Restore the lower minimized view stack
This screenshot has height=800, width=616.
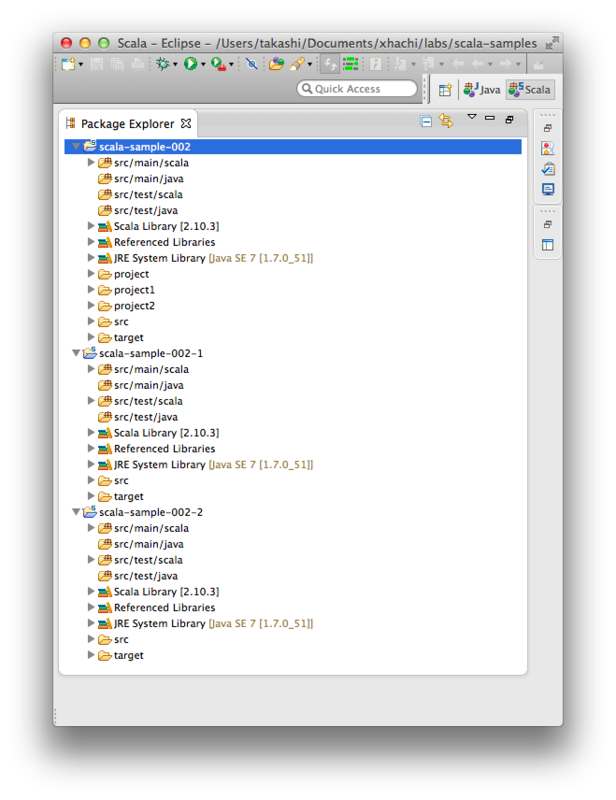(548, 224)
